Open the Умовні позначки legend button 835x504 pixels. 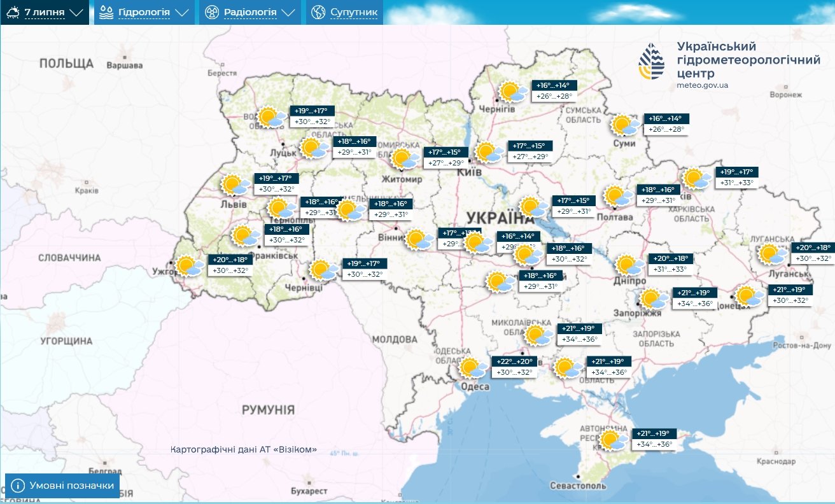pos(62,486)
